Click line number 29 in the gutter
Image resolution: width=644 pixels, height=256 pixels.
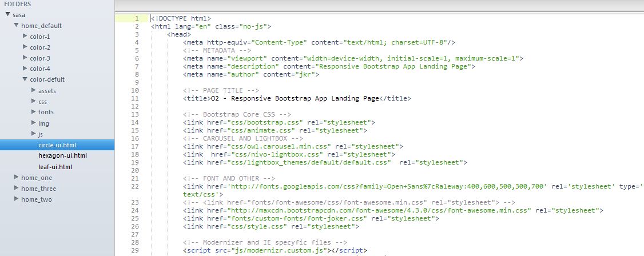[135, 250]
